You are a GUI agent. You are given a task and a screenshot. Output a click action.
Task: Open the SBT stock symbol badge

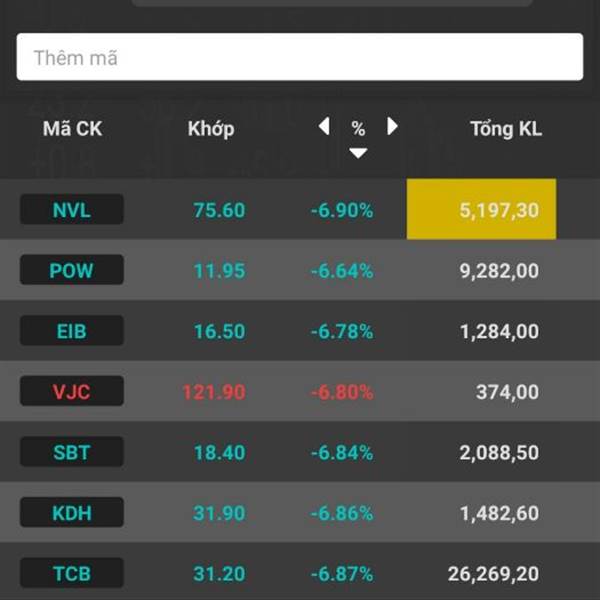(72, 452)
